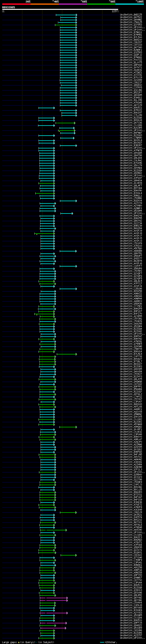Select hit UniRef100_C2B186
Viewport: 146px width, 644px height.
[131, 289]
